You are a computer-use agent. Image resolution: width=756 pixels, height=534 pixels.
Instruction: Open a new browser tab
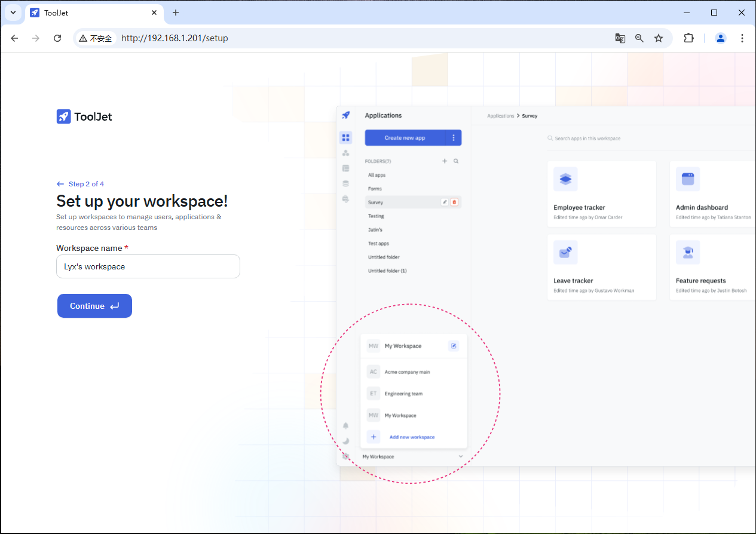coord(175,13)
